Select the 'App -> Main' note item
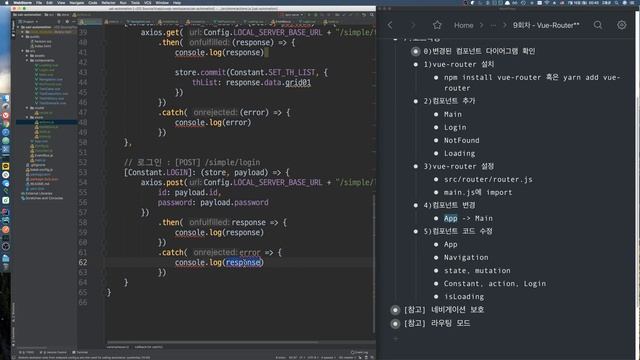 pyautogui.click(x=468, y=218)
